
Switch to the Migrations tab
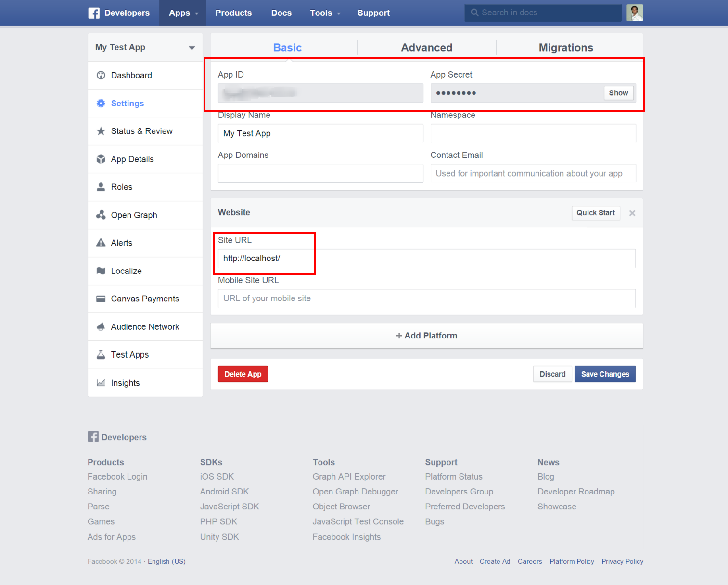coord(566,48)
